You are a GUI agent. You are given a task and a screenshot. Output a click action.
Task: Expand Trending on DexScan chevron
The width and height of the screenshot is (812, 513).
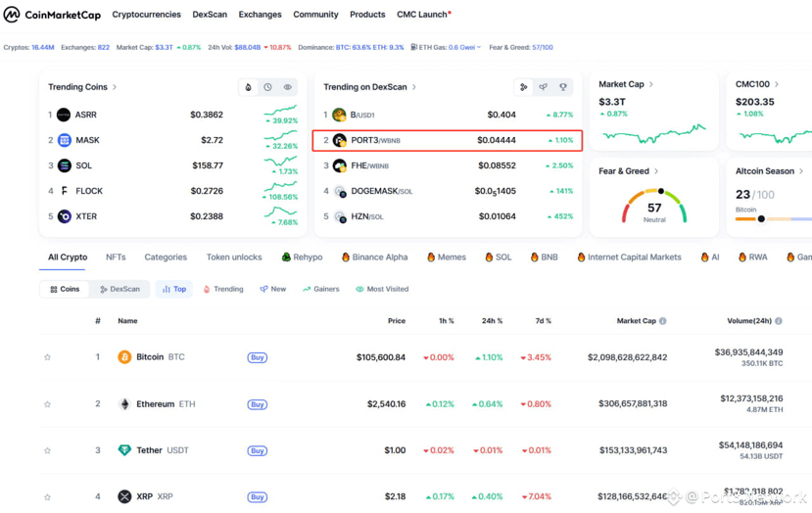click(413, 87)
